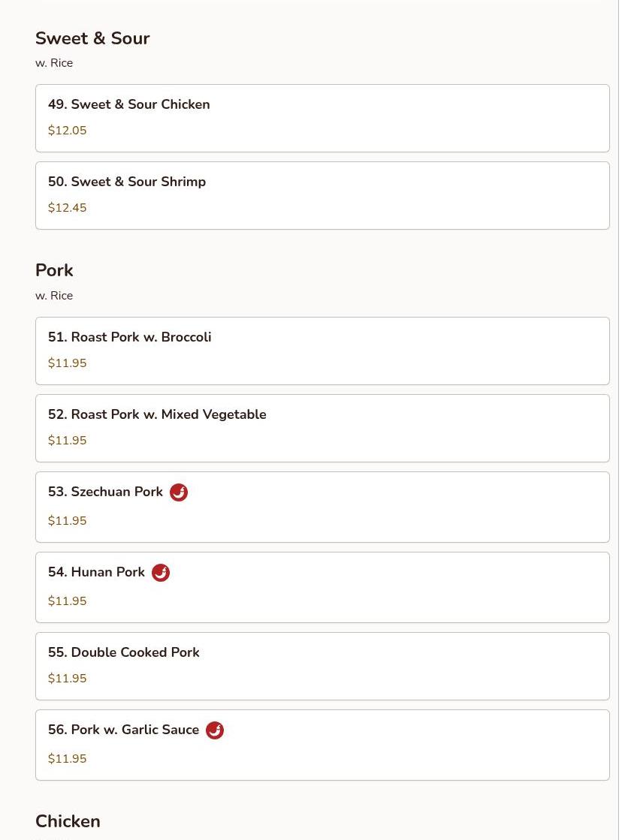Select the 50. Sweet & Sour Shrimp card
The width and height of the screenshot is (634, 840).
322,195
